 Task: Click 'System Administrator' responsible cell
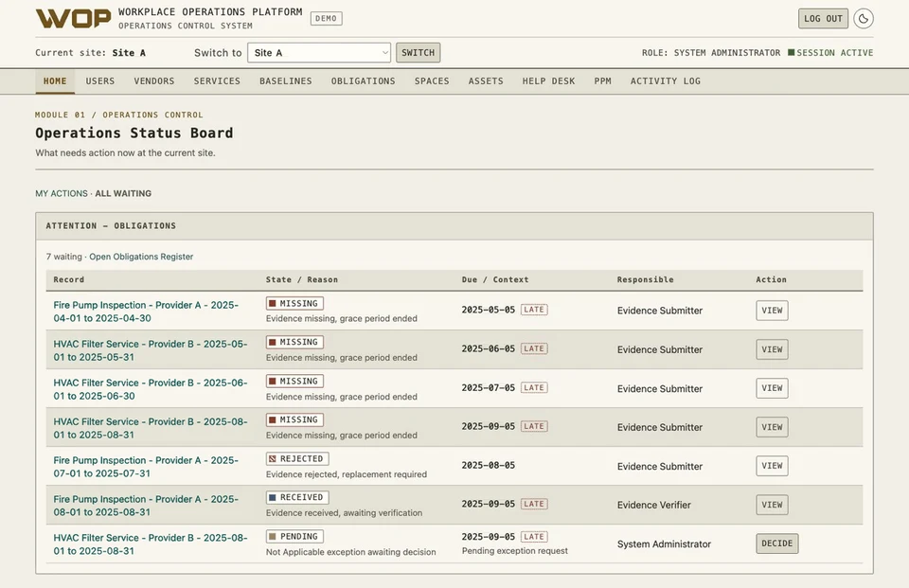(x=664, y=544)
